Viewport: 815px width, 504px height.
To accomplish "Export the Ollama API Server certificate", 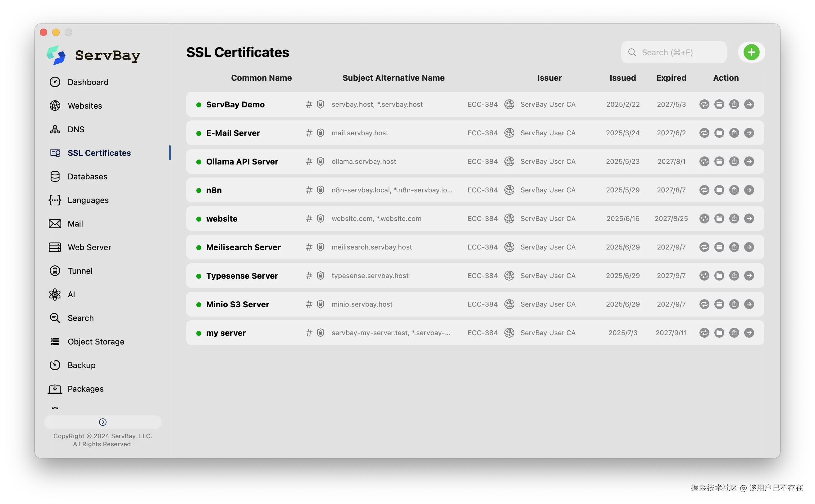I will pos(734,161).
